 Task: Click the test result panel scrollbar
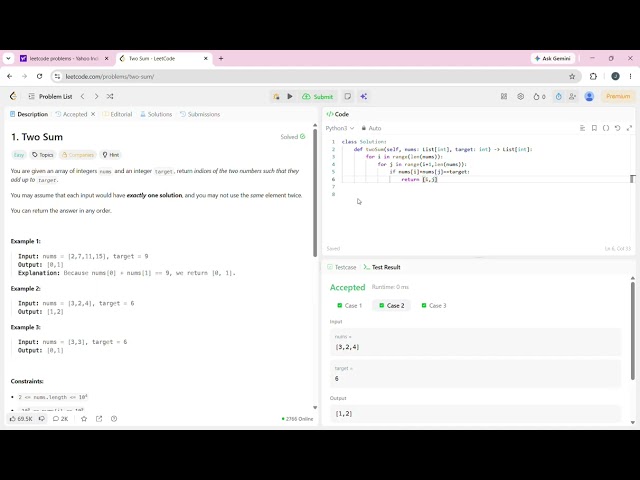coord(633,331)
